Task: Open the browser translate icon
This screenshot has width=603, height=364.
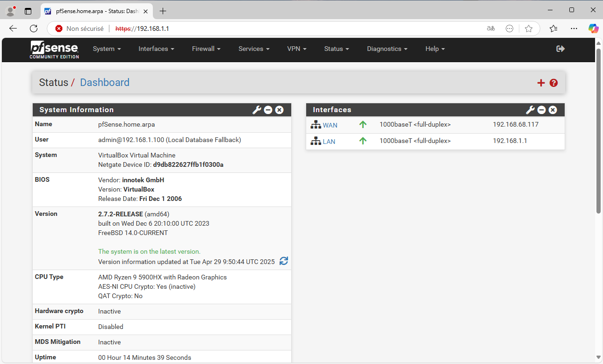Action: pos(491,29)
